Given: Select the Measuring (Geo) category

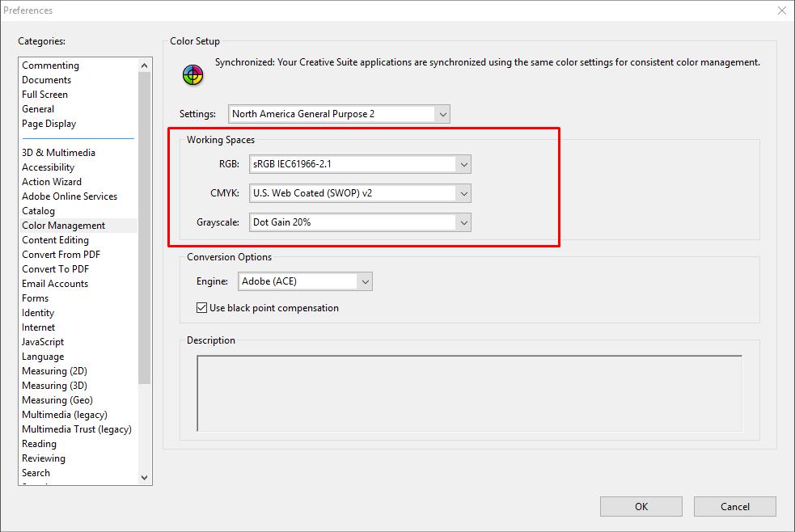Looking at the screenshot, I should click(79, 400).
